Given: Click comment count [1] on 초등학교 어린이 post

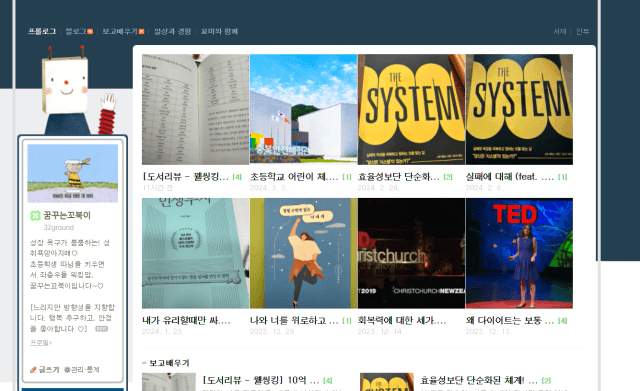Looking at the screenshot, I should (347, 177).
